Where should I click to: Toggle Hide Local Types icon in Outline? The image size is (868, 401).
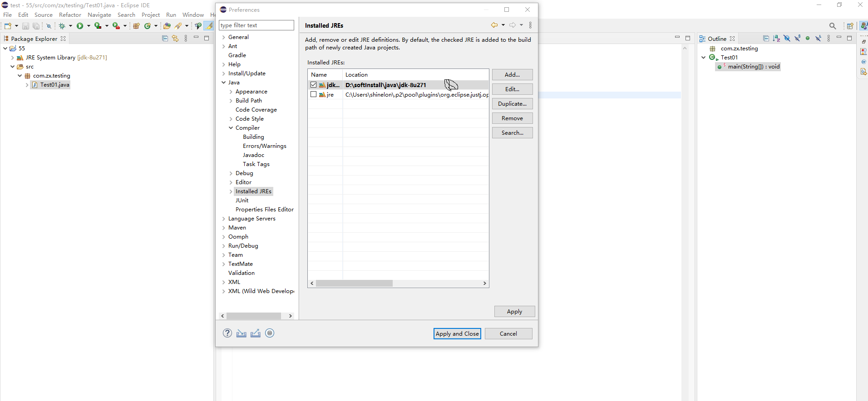click(818, 39)
